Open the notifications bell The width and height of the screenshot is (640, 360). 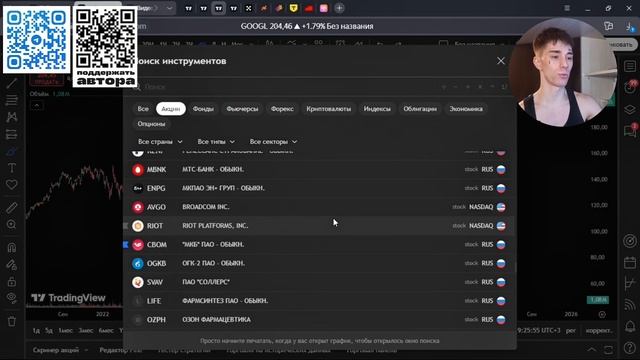coord(630,327)
